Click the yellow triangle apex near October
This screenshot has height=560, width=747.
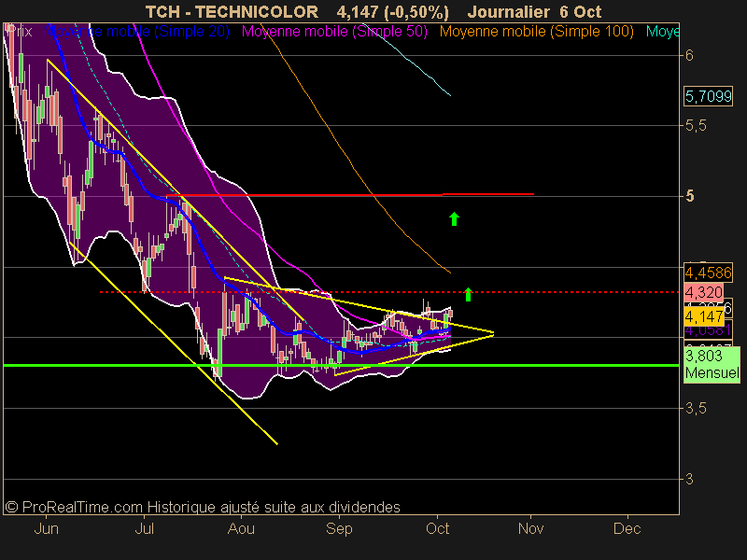[493, 334]
